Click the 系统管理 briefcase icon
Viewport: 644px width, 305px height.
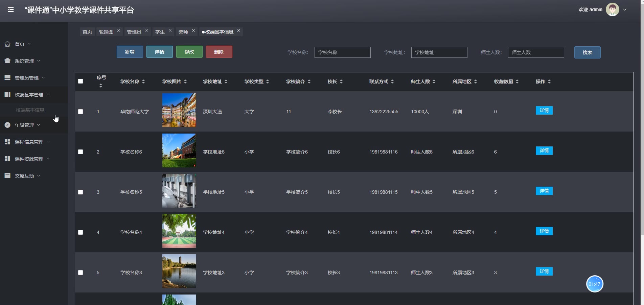7,61
